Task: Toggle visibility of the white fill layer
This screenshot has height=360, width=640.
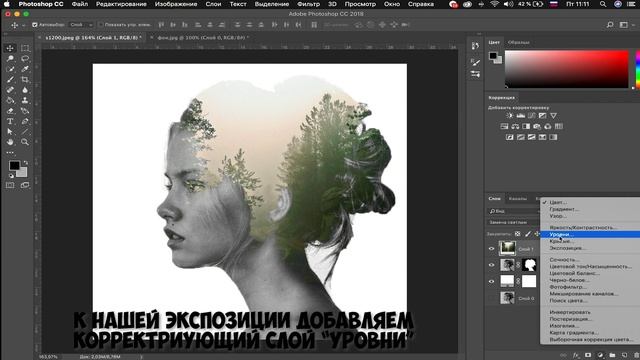Action: pos(491,281)
